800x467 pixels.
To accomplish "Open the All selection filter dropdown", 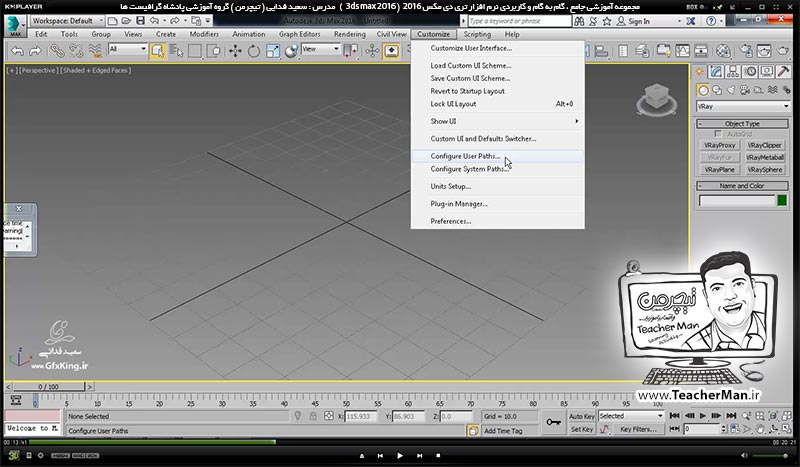I will [128, 49].
